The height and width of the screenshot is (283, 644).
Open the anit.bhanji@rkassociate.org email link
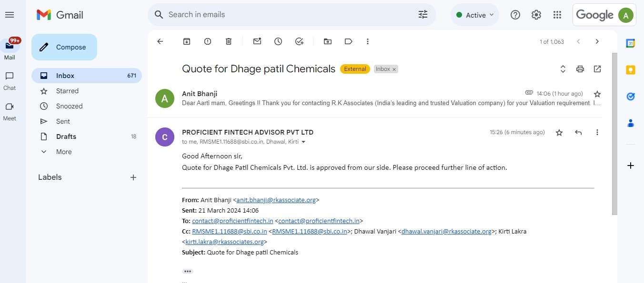click(276, 200)
